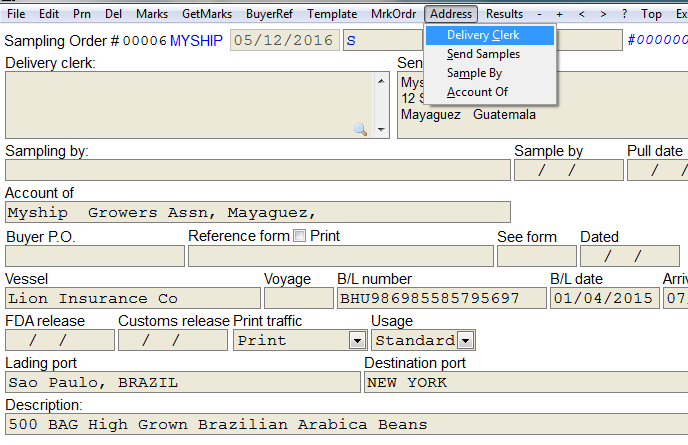Go to previous record with < item

tap(581, 14)
